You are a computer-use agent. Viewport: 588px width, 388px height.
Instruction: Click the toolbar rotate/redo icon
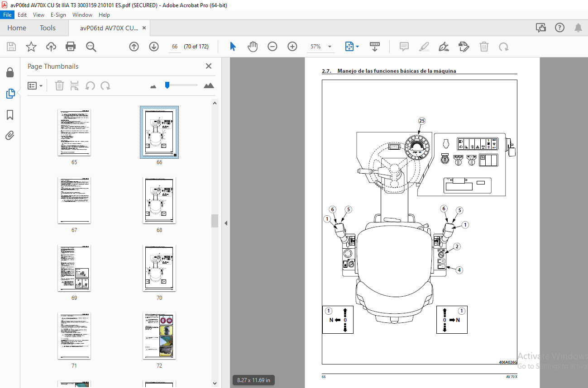click(503, 47)
